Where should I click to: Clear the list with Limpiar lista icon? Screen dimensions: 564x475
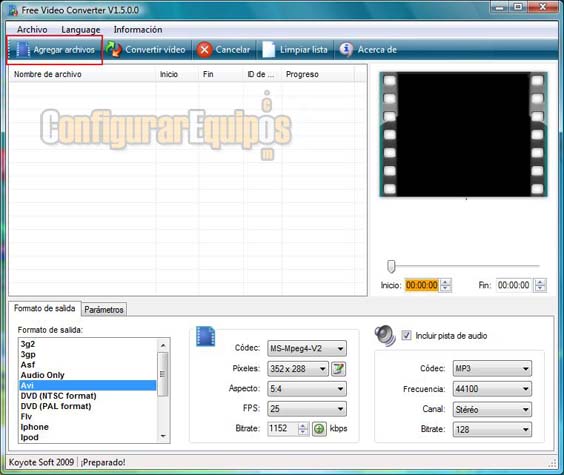click(x=269, y=50)
